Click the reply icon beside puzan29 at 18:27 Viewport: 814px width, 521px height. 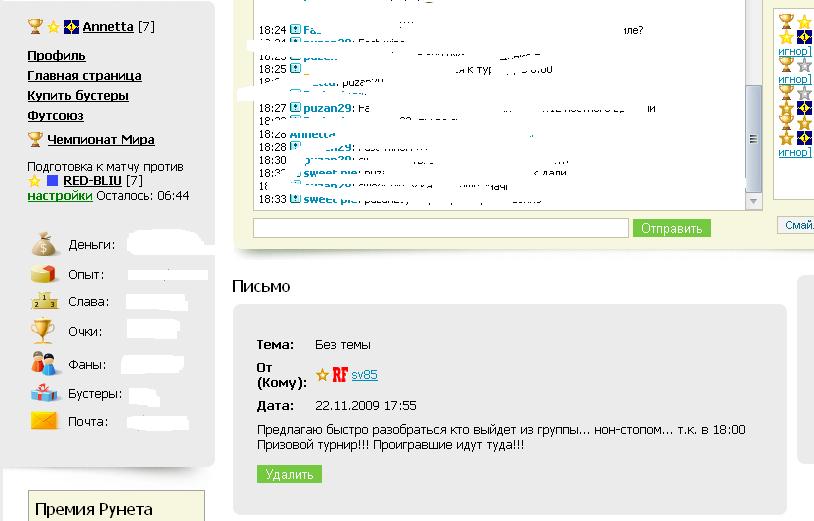tap(296, 107)
